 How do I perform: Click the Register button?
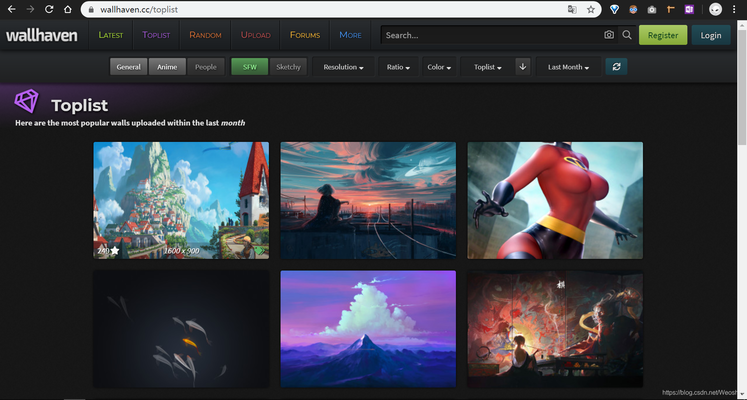coord(662,35)
